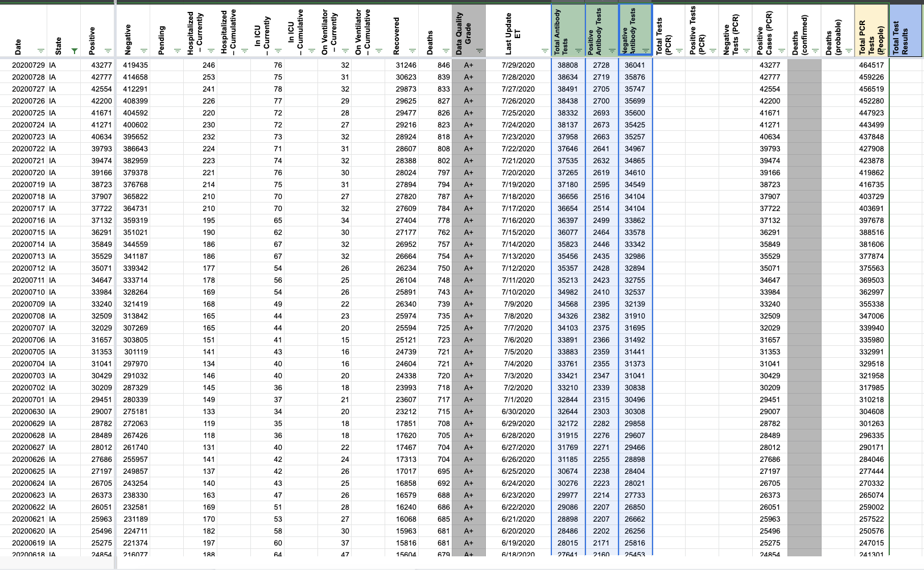Click Total Antibody Tests value 33210

tap(567, 388)
